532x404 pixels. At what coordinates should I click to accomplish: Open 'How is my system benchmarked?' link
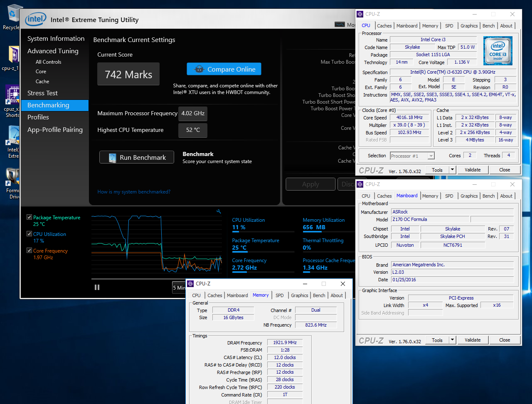click(x=134, y=192)
